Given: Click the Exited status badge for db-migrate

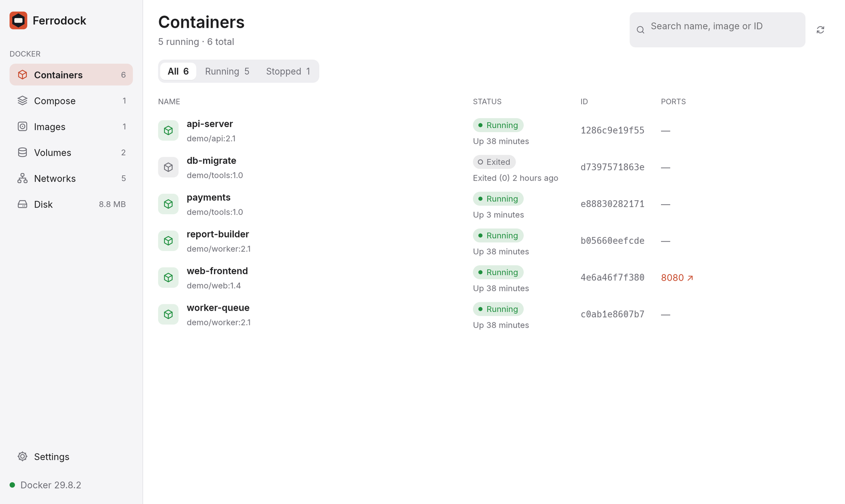Looking at the screenshot, I should pyautogui.click(x=494, y=162).
